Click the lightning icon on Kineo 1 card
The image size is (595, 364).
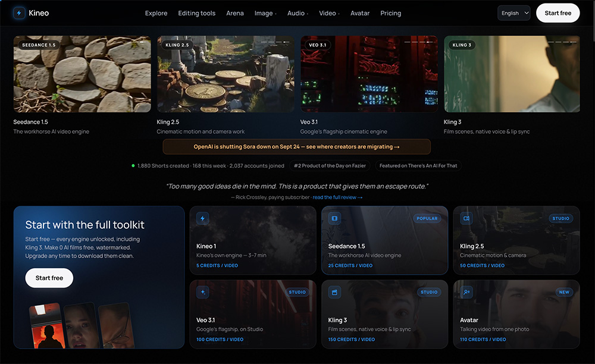click(x=203, y=218)
